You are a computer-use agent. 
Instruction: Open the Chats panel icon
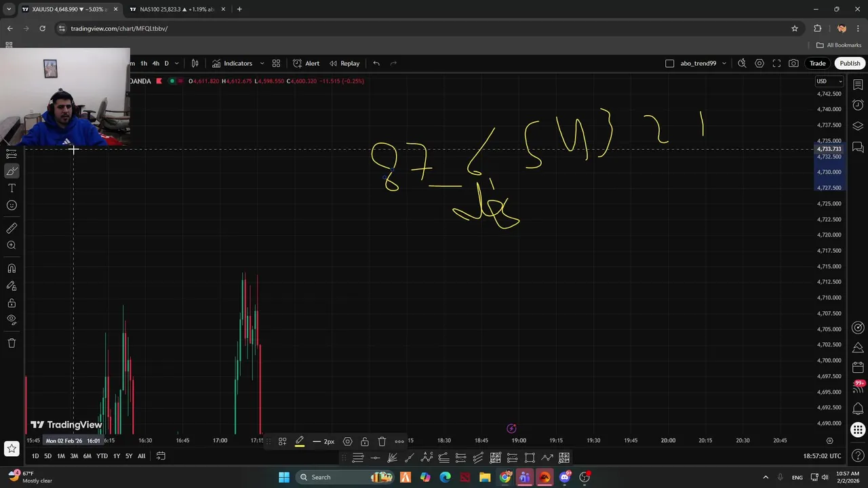point(858,147)
